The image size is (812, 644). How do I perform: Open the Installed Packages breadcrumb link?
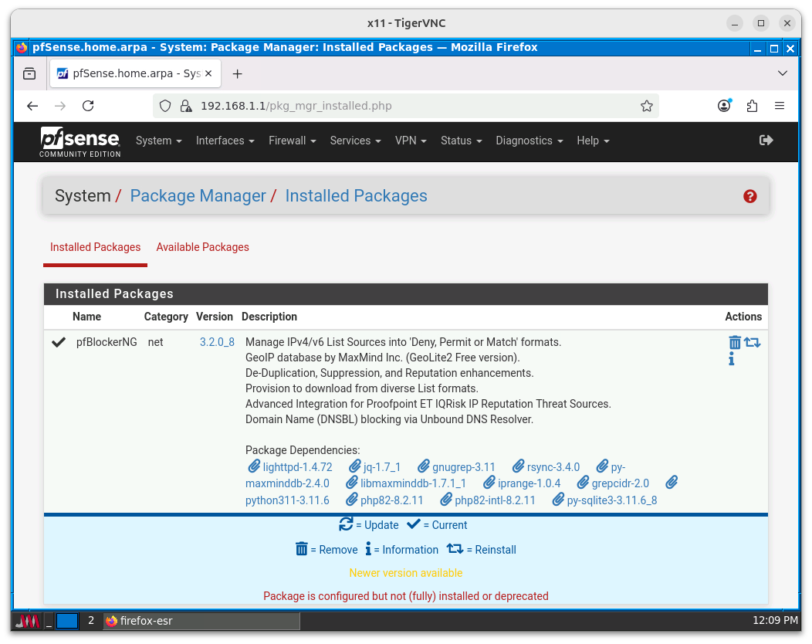[x=357, y=196]
